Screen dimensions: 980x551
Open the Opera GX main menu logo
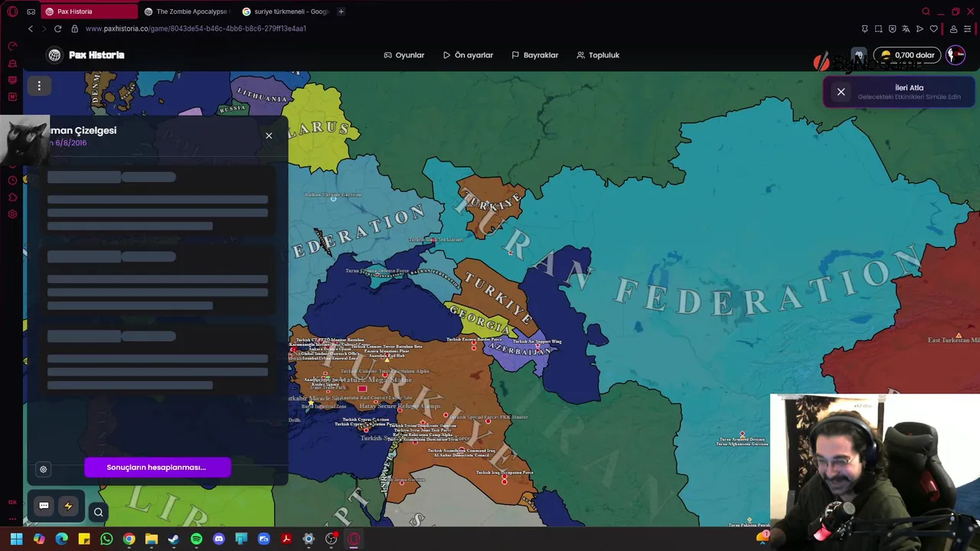tap(12, 11)
